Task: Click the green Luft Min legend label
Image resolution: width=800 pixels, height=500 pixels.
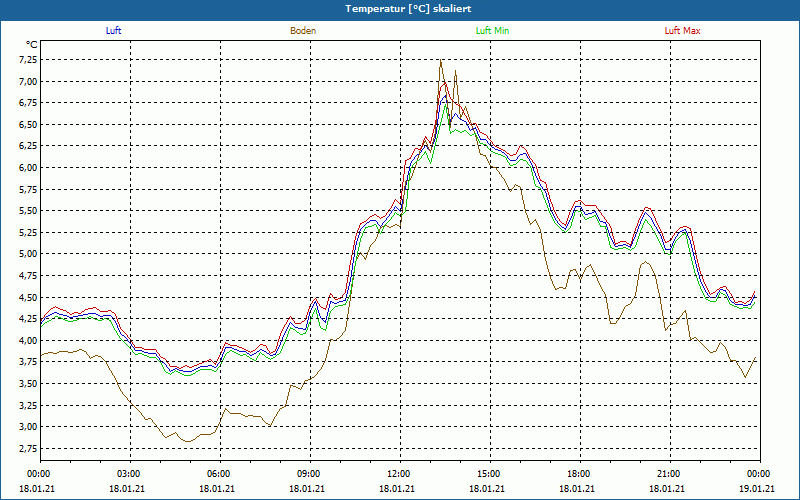Action: pyautogui.click(x=492, y=31)
